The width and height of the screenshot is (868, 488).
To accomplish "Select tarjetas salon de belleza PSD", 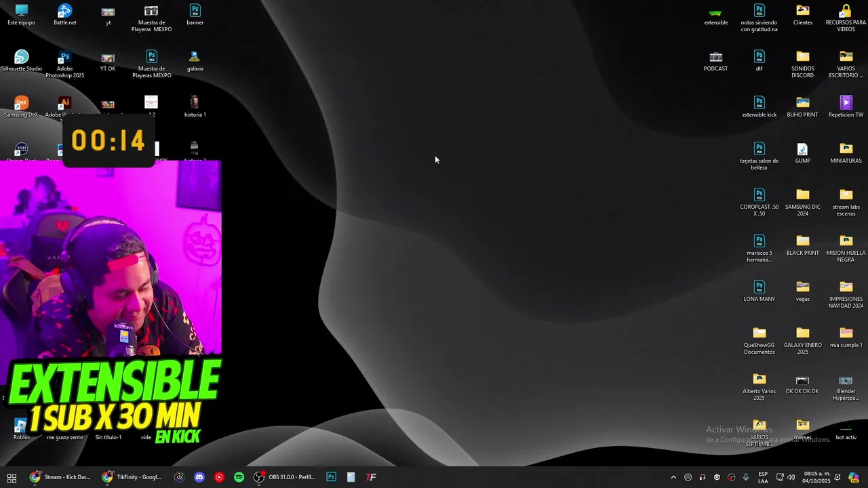I will tap(759, 157).
